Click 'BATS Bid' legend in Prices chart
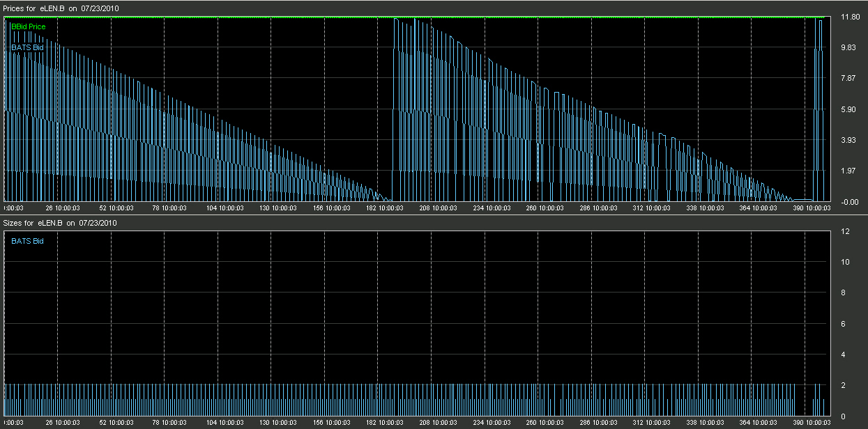This screenshot has width=868, height=429. tap(27, 47)
